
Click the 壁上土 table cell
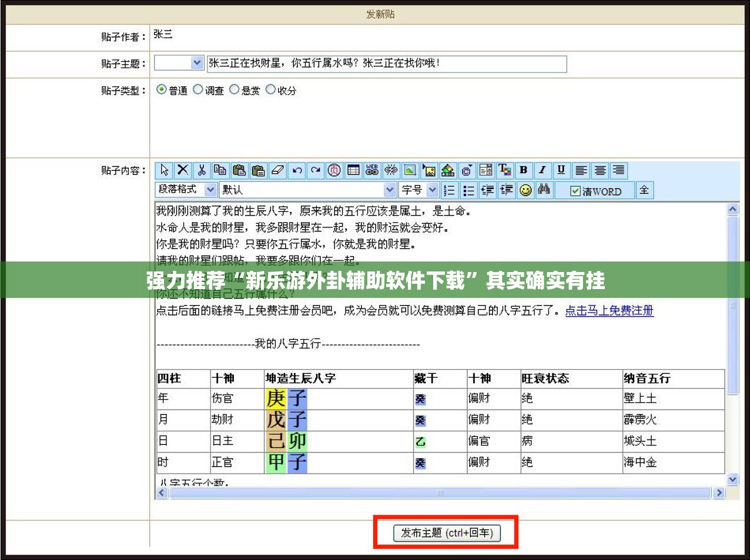tap(674, 398)
